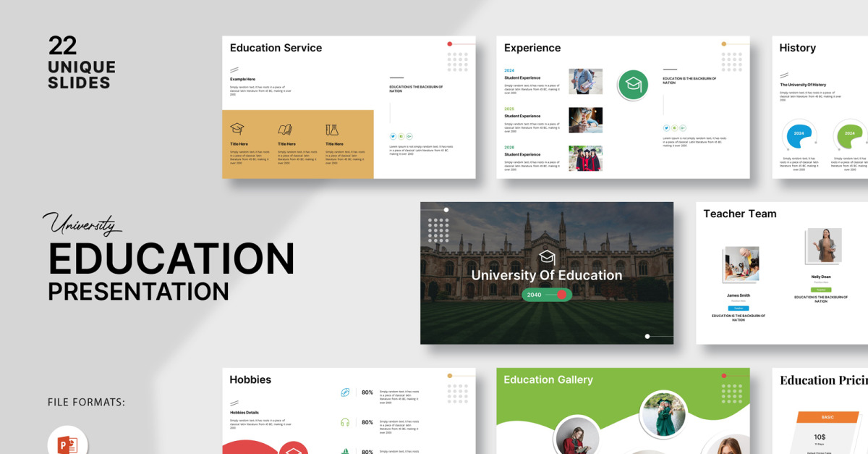Click the 2024 year label in Experience
868x454 pixels.
pyautogui.click(x=509, y=70)
